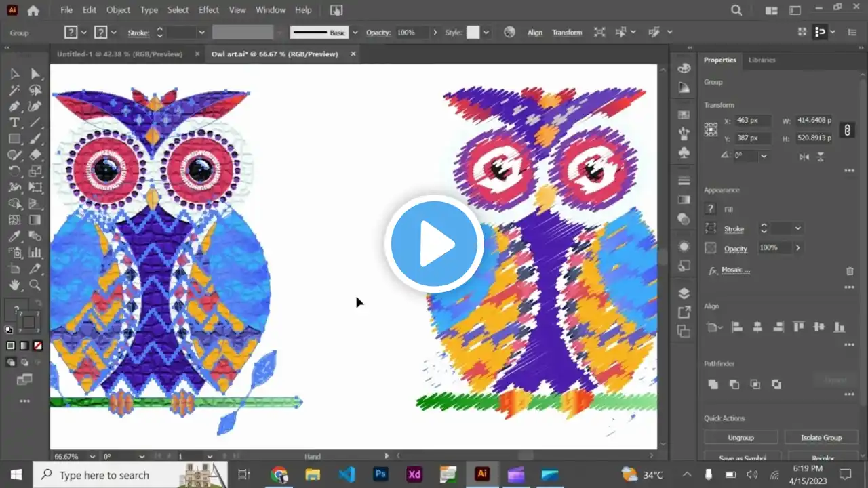Image resolution: width=868 pixels, height=488 pixels.
Task: Select the Eyedropper tool
Action: (14, 237)
